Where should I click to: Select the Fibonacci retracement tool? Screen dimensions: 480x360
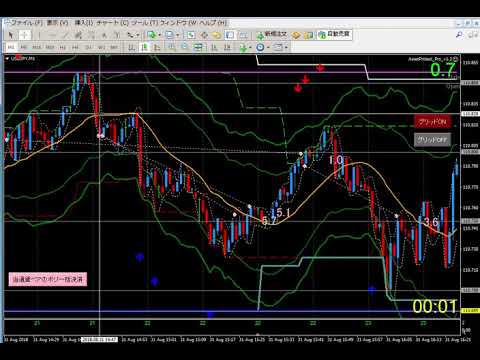point(91,35)
